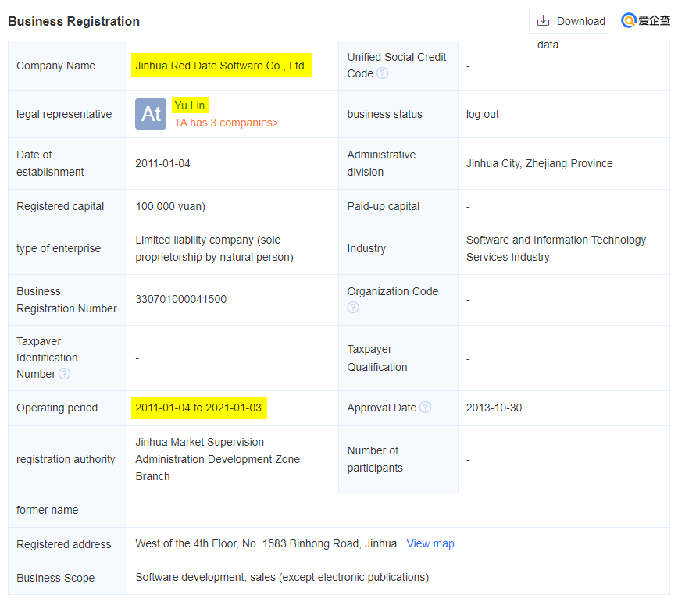The image size is (678, 616).
Task: Click the operating period date range
Action: [x=198, y=408]
